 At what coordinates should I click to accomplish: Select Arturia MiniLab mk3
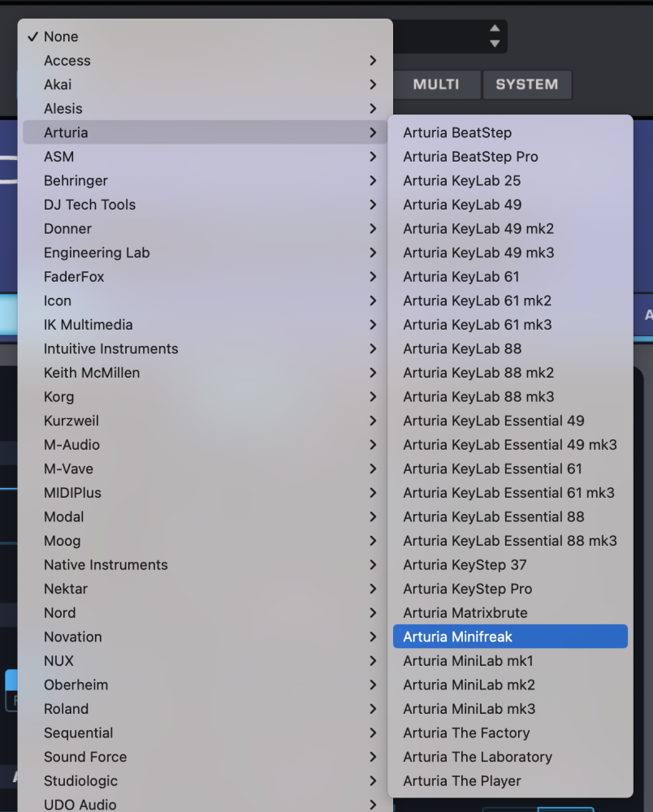point(510,709)
